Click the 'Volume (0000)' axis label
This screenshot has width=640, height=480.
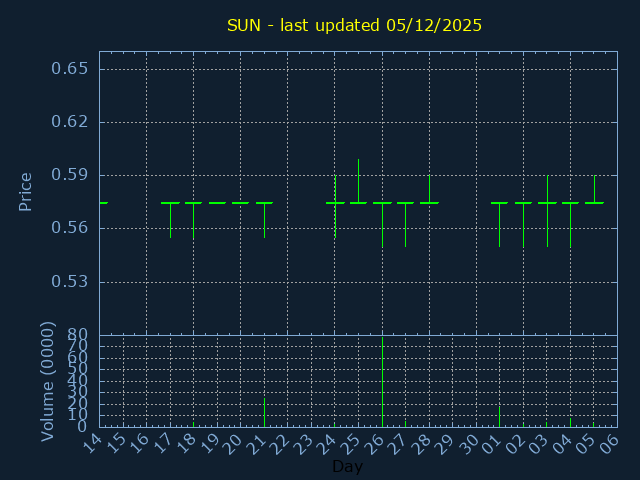point(47,381)
